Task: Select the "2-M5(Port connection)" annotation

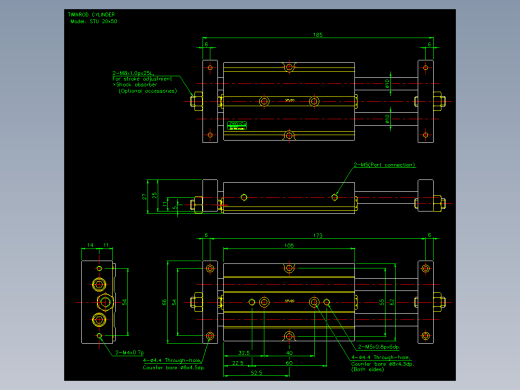Action: (x=384, y=165)
